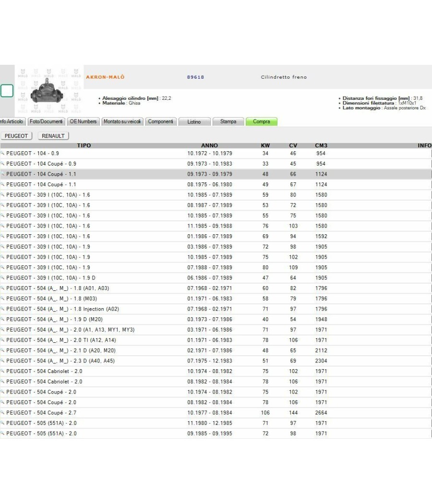Click the AKRON-MALÒ brand name
Viewport: 432px width, 504px height.
tap(105, 77)
